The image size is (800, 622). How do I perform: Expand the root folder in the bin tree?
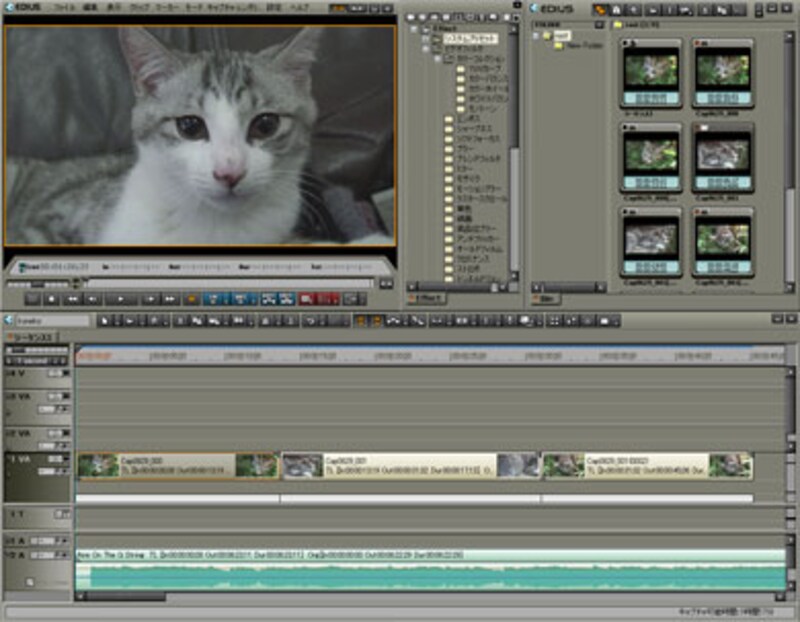(535, 35)
